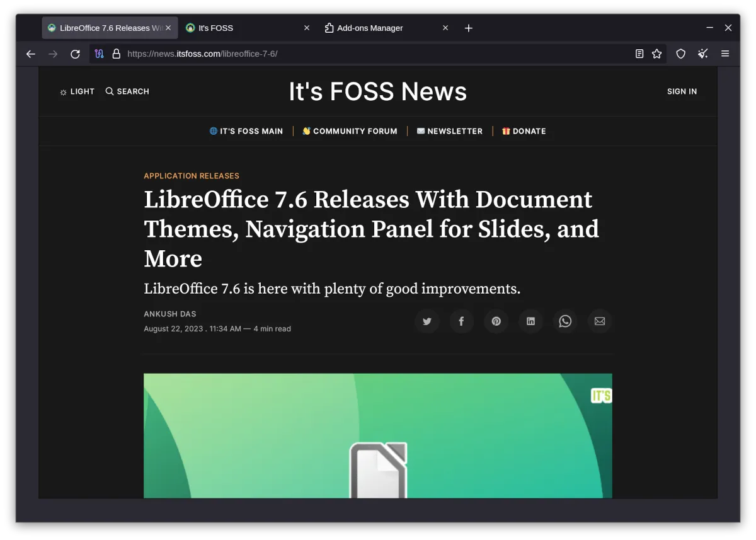Switch to LIGHT theme

[77, 91]
